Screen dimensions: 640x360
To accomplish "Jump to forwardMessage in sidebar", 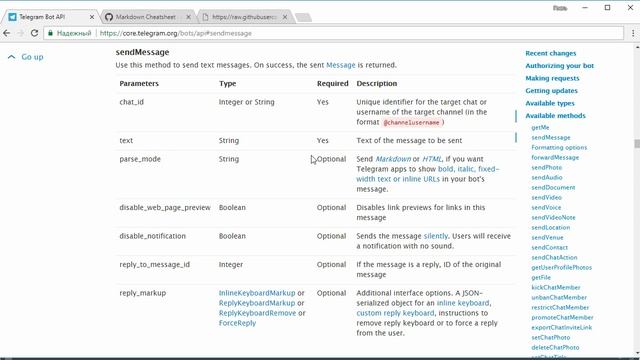I will point(555,158).
